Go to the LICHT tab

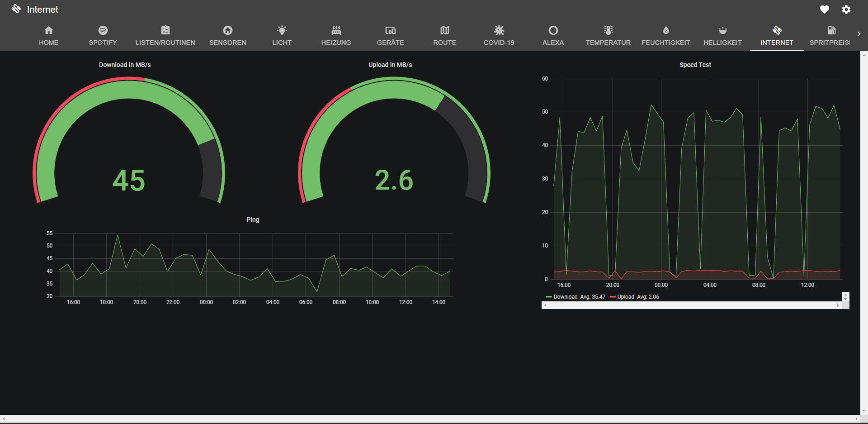(282, 35)
